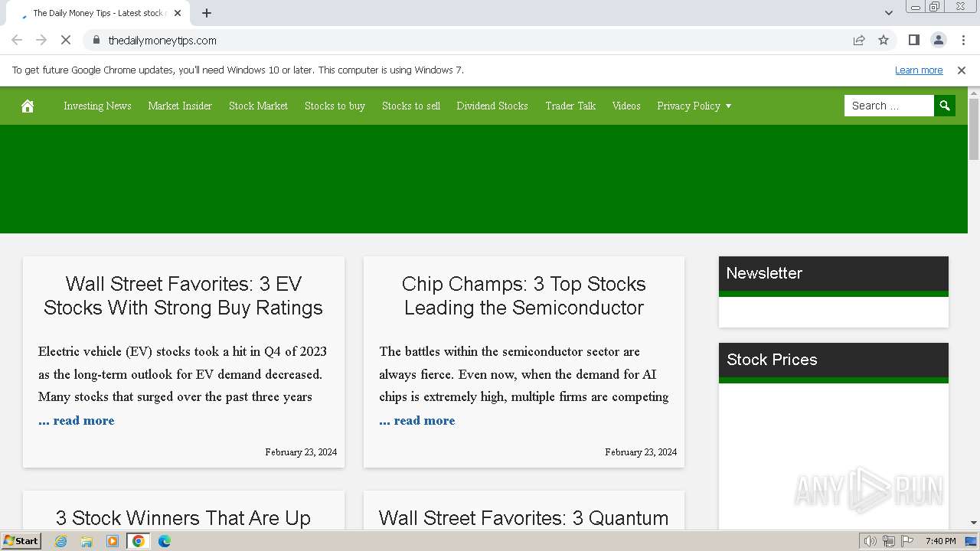980x551 pixels.
Task: Open the Windows Start menu
Action: [x=21, y=540]
